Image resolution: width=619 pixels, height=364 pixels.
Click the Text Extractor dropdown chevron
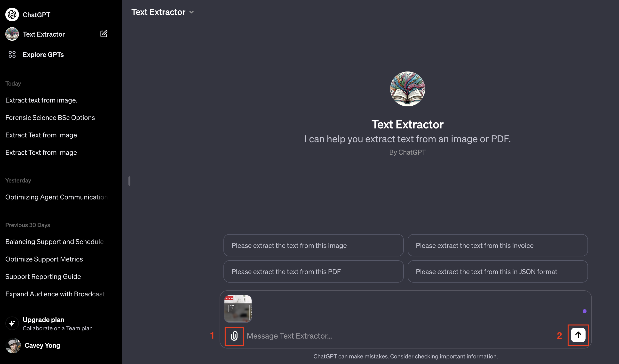point(191,12)
